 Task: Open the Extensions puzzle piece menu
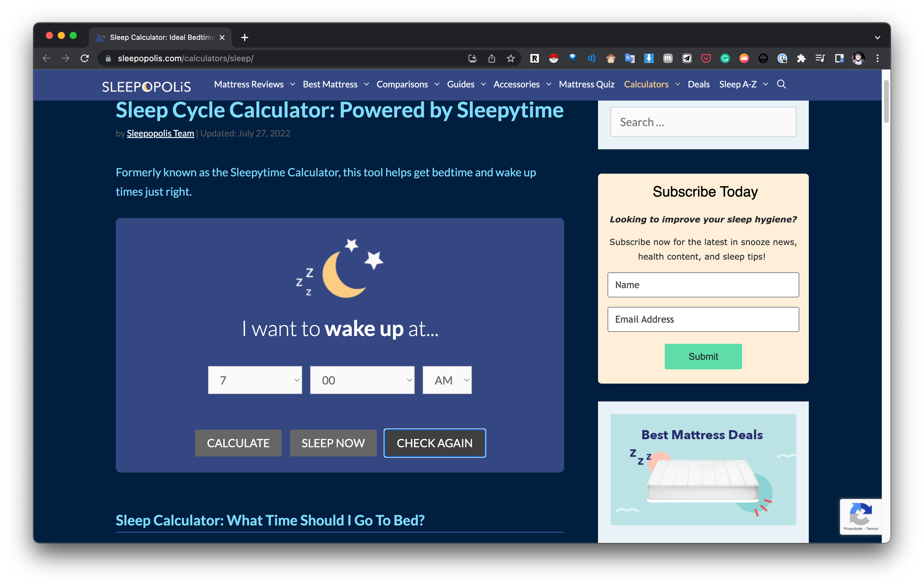tap(801, 58)
